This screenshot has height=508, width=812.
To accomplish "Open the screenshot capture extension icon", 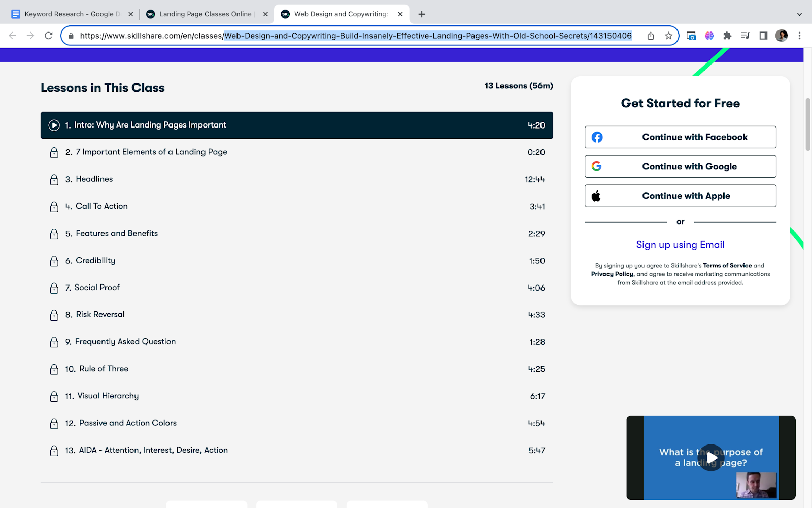I will tap(691, 36).
